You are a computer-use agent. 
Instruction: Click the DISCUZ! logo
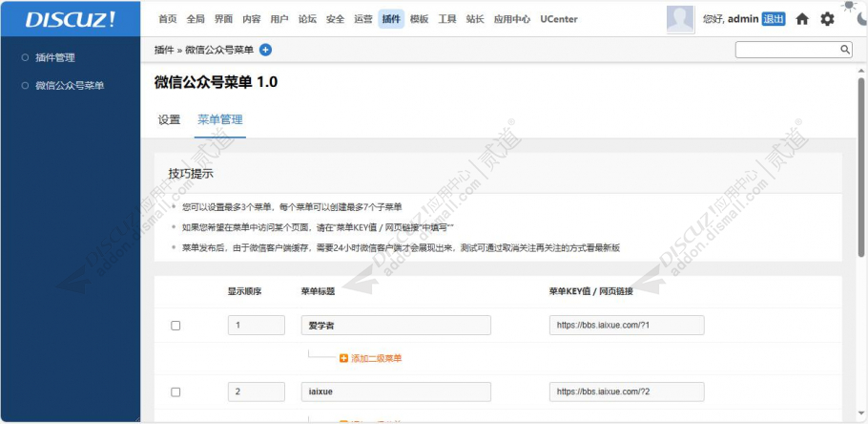71,19
